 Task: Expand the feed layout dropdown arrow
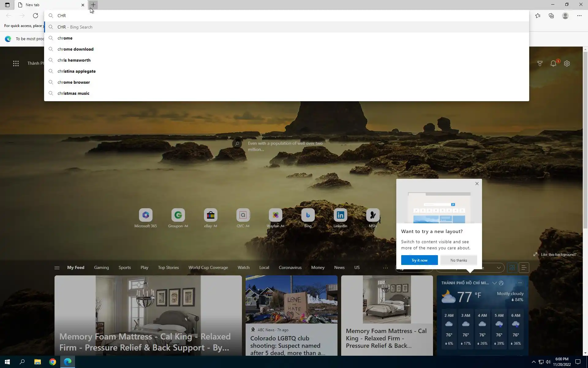point(499,268)
